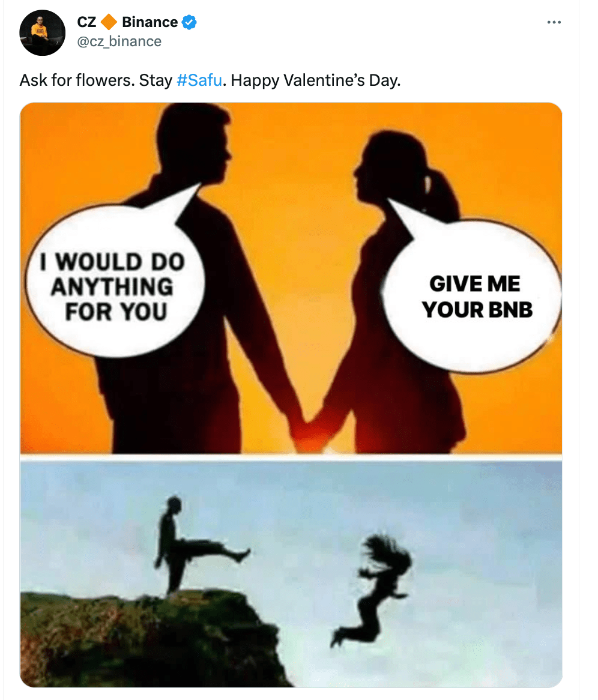Click the word "Binance" in the display name
This screenshot has width=598, height=700.
[x=149, y=23]
